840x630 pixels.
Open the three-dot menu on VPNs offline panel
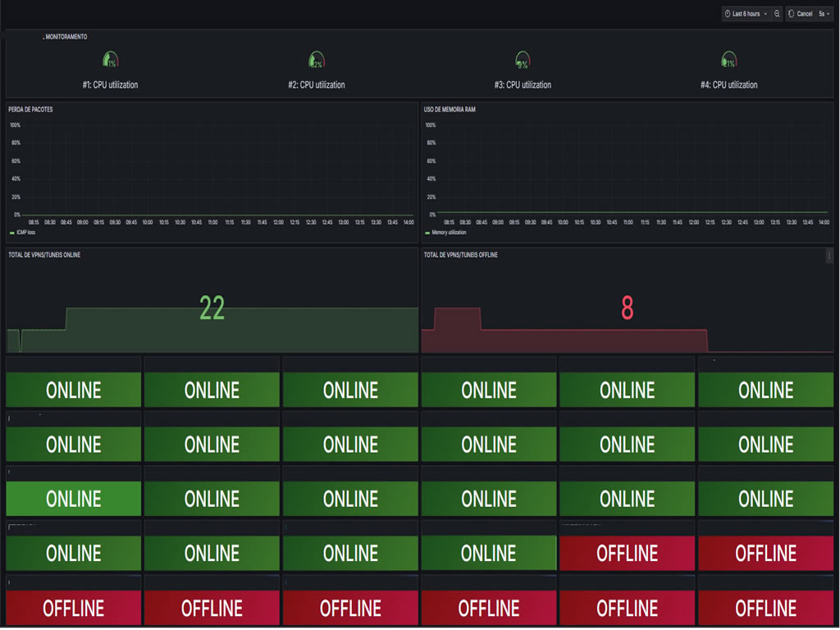[x=829, y=256]
